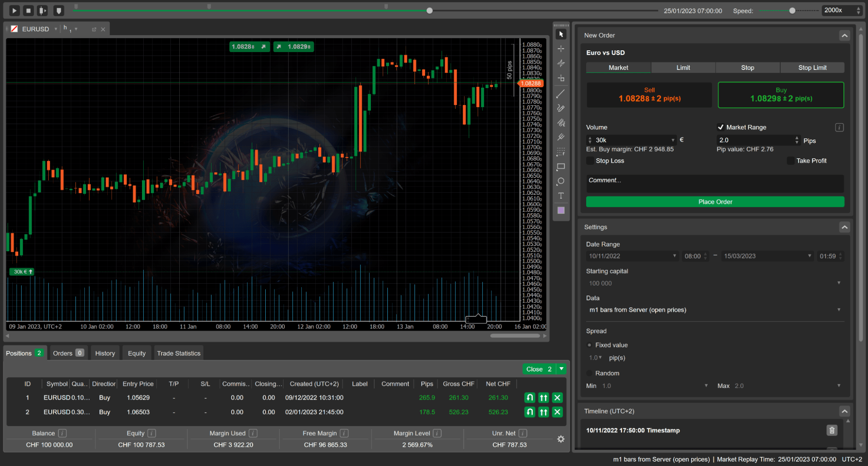
Task: Delete the 10/11/2022 timestamp entry
Action: pos(832,430)
